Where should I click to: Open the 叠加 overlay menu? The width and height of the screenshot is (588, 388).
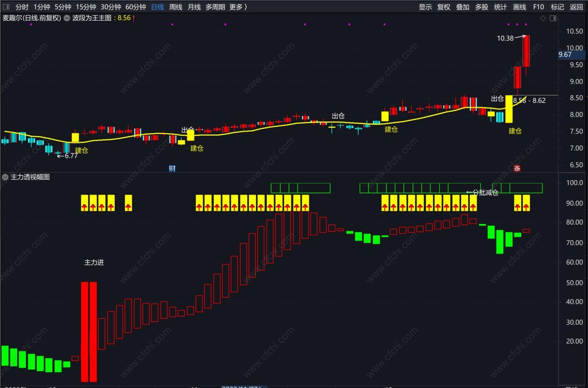click(x=462, y=7)
